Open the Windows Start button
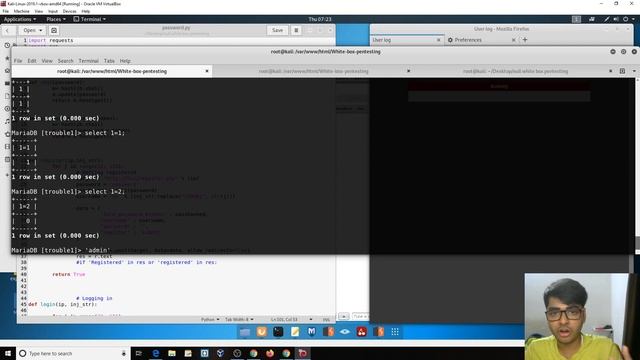This screenshot has height=360, width=640. click(x=8, y=353)
